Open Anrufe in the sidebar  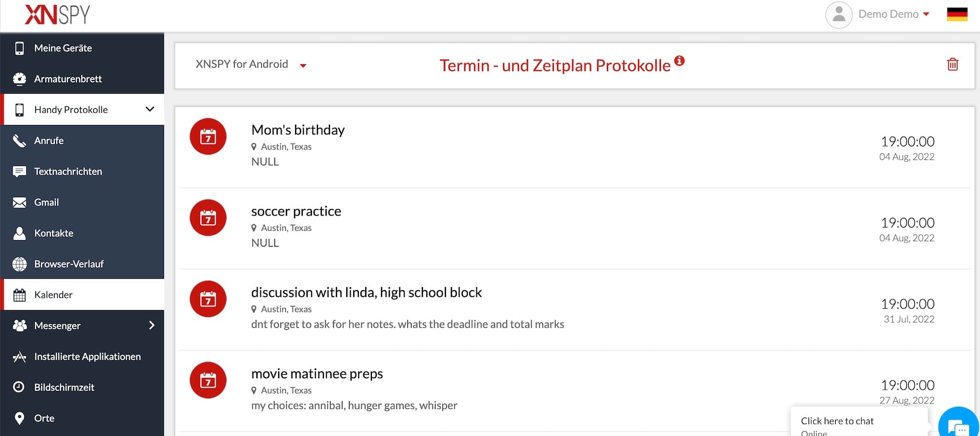pyautogui.click(x=49, y=140)
